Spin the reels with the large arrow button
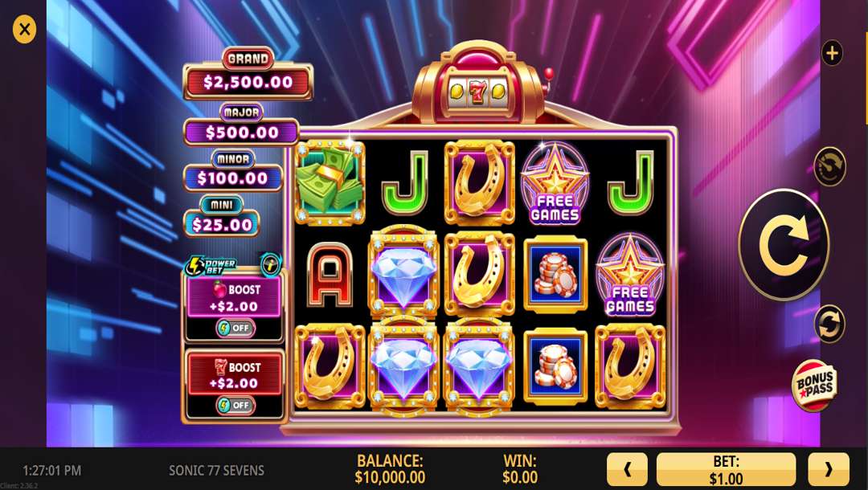868x490 pixels. 784,244
